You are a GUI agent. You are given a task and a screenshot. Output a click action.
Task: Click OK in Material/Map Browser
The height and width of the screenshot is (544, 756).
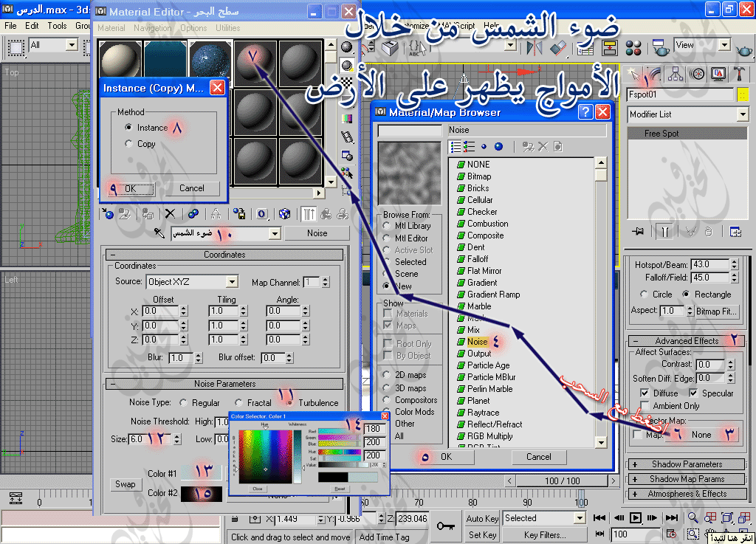447,456
